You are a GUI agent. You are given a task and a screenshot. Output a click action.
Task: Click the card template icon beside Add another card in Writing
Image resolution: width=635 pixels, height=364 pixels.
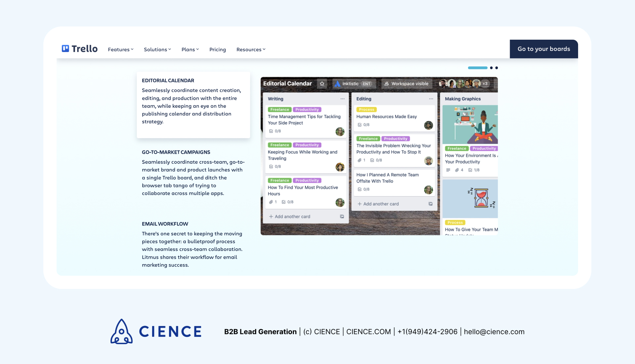[x=342, y=217]
